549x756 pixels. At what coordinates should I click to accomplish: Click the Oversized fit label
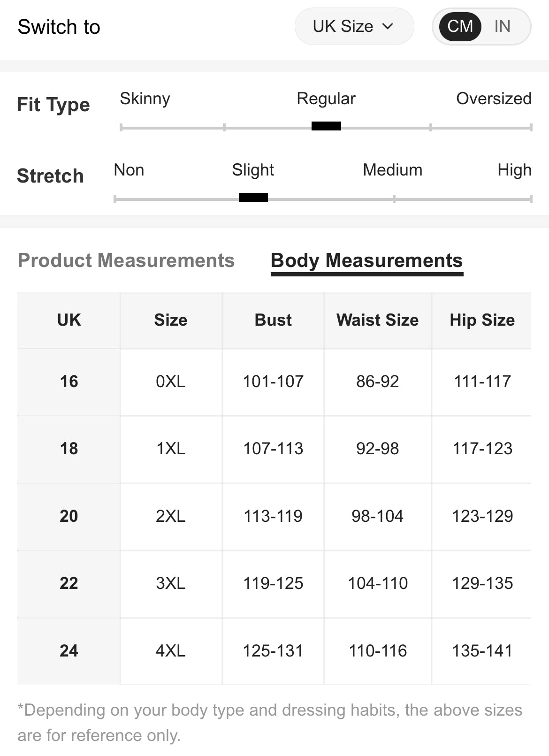(494, 99)
